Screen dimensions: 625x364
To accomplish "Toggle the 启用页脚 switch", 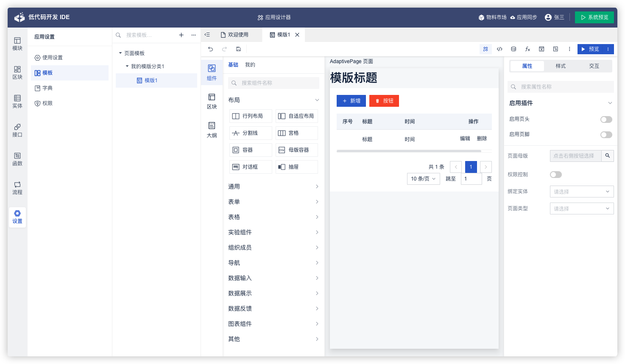I will click(606, 135).
